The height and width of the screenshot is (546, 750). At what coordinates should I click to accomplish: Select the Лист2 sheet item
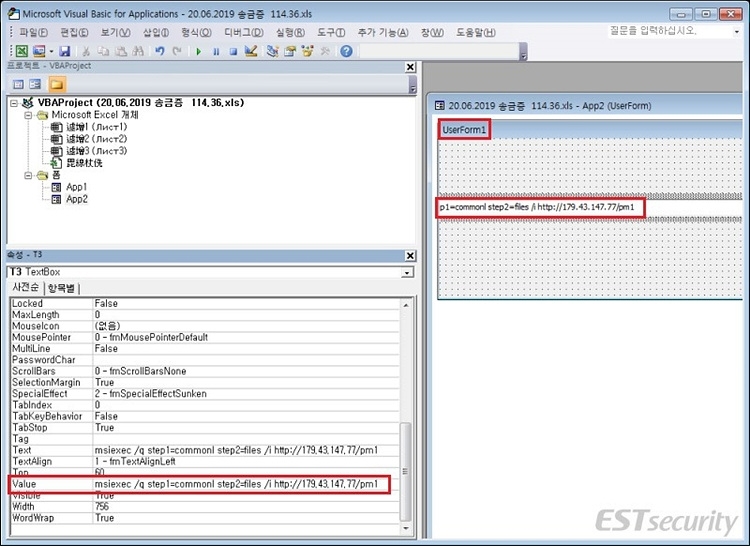tap(89, 139)
